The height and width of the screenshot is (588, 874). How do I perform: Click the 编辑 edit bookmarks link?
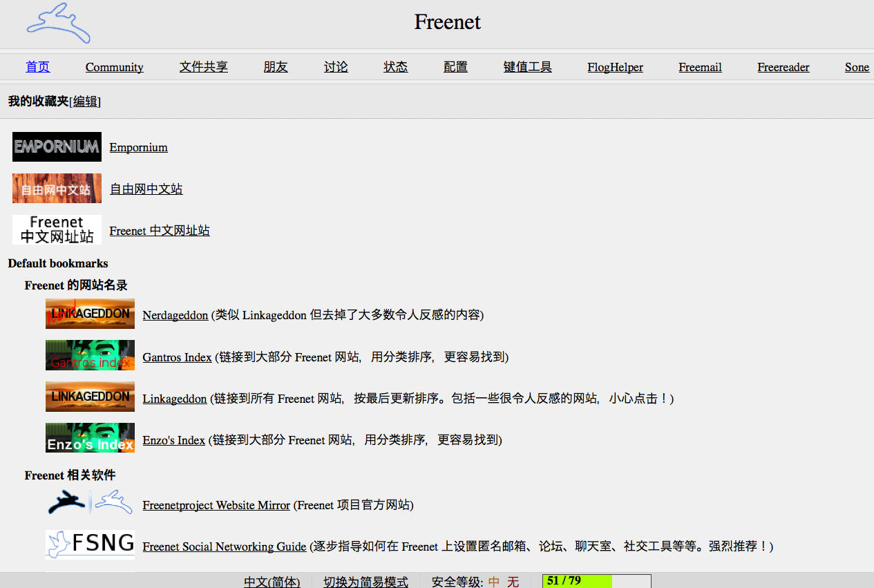point(86,102)
